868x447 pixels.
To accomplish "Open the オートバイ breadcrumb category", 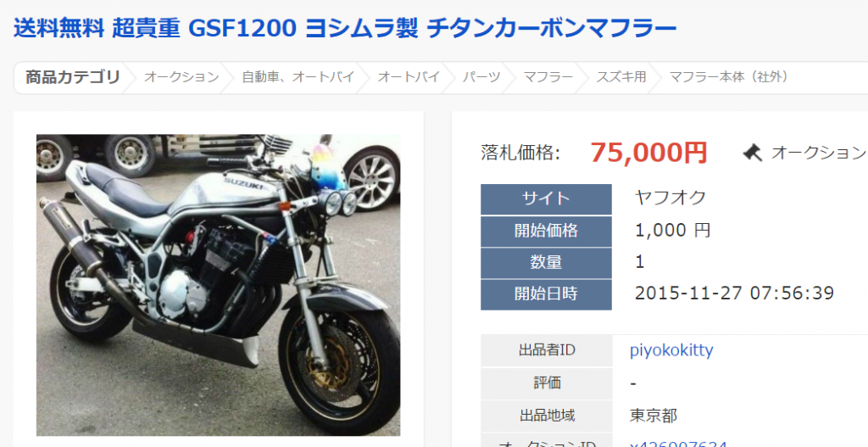I will (x=409, y=77).
